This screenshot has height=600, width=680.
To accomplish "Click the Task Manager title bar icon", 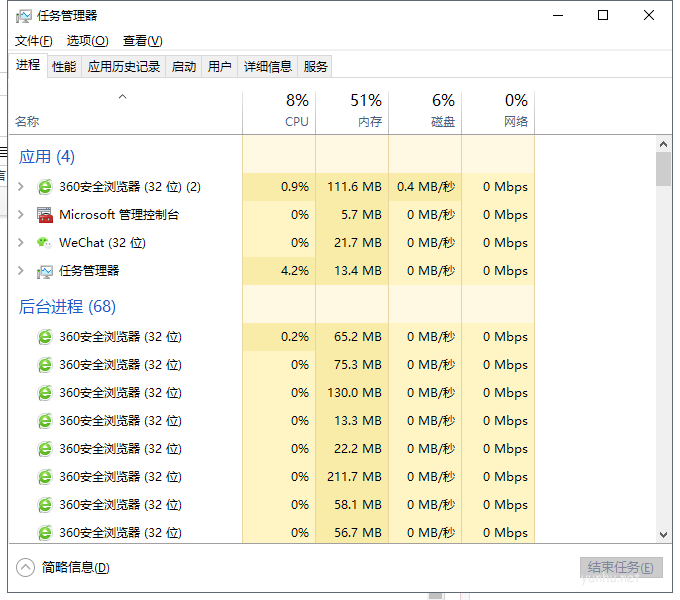I will [x=23, y=16].
